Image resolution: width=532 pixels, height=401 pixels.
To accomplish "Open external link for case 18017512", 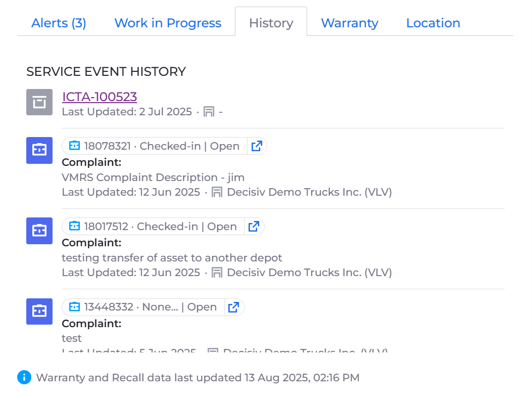I will coord(254,227).
